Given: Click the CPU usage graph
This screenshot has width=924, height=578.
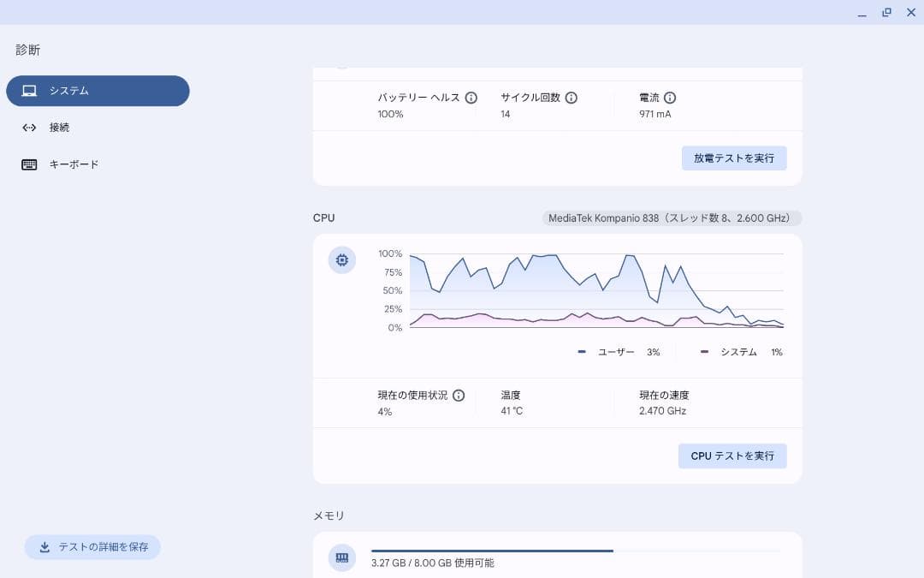Looking at the screenshot, I should [596, 291].
